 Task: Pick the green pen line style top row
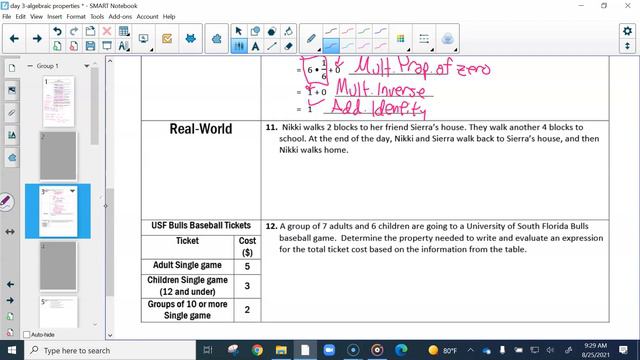[x=364, y=31]
